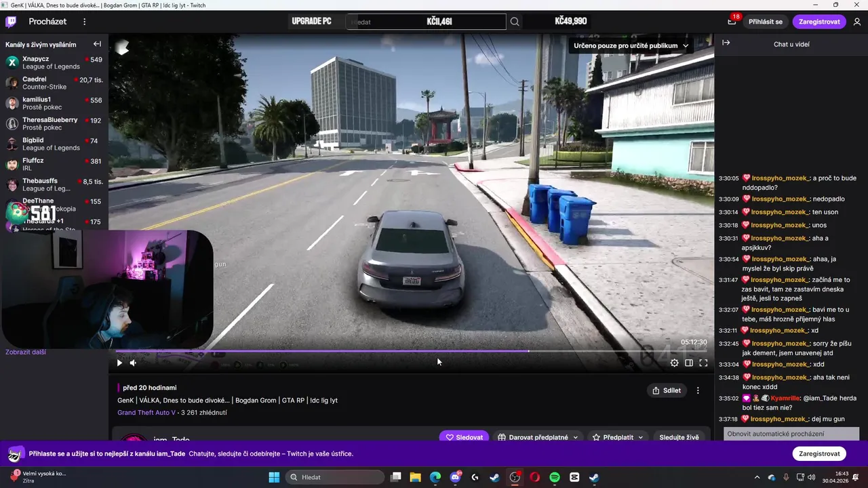This screenshot has height=488, width=868.
Task: Open the Bigbiid channel in sidebar
Action: (54, 144)
